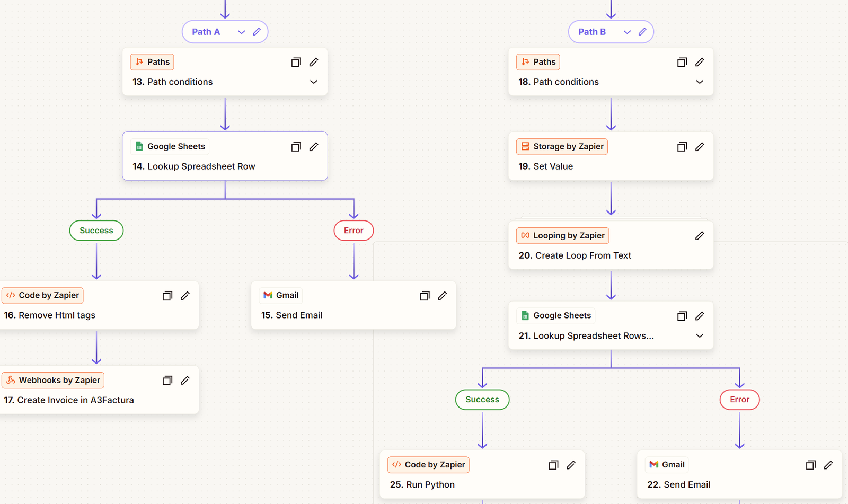The width and height of the screenshot is (848, 504).
Task: Click Success branch under step 21
Action: (482, 400)
